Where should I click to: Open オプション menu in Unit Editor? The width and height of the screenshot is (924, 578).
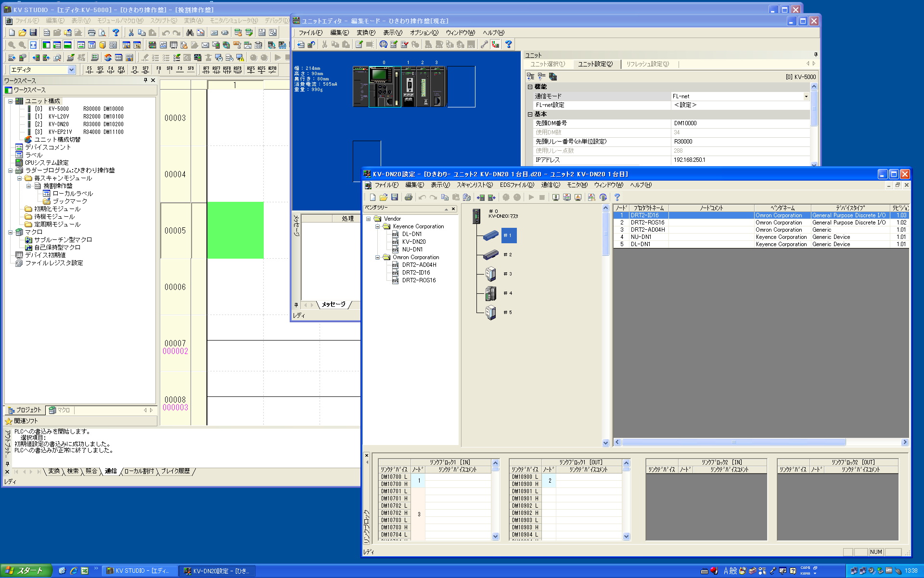[424, 33]
